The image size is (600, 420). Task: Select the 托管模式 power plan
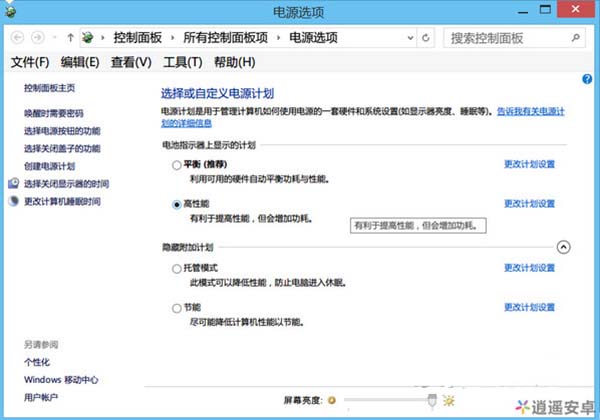(176, 269)
